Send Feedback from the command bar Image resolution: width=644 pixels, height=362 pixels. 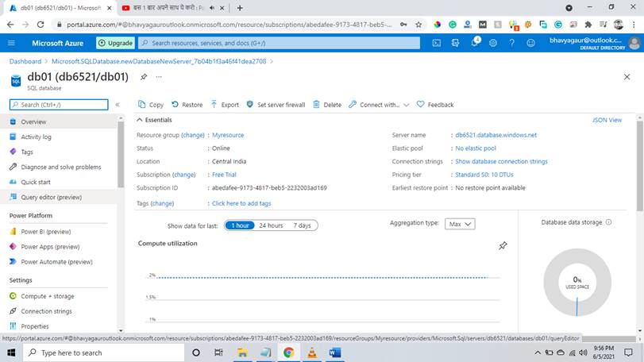435,105
